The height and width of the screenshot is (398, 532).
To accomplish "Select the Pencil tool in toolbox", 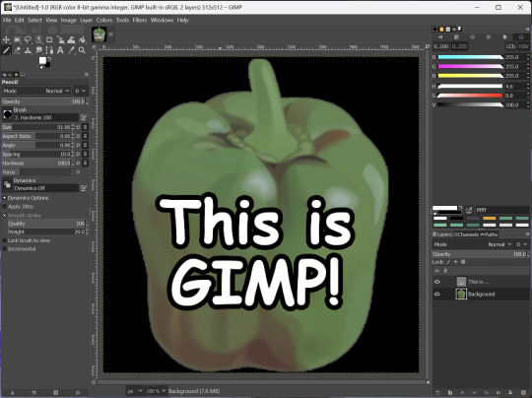I will point(6,50).
